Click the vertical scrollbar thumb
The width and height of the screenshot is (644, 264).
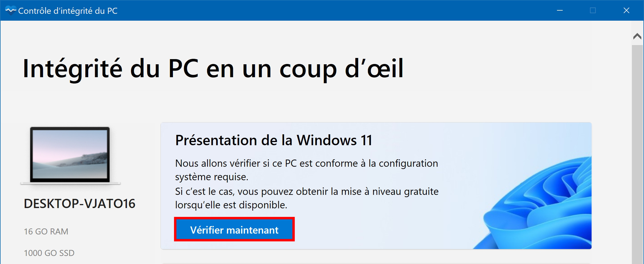click(x=637, y=154)
